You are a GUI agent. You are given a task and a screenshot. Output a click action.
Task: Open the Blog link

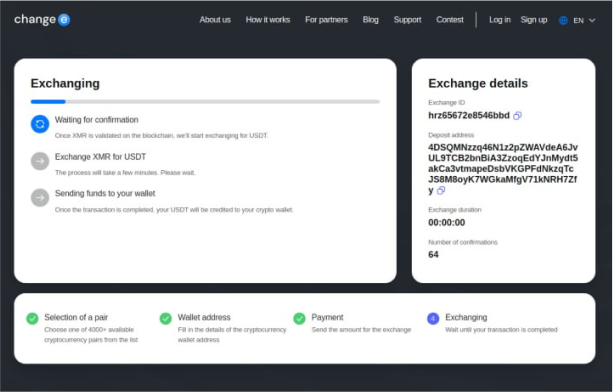tap(371, 20)
